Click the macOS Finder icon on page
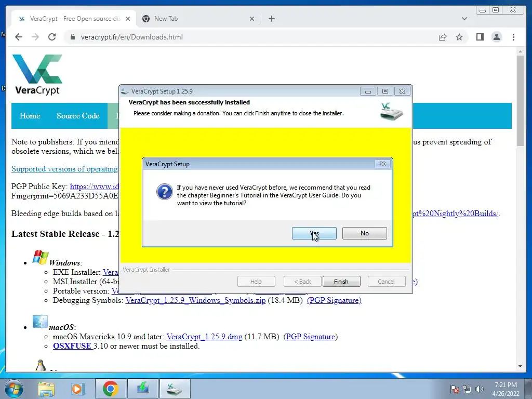532x399 pixels. (40, 322)
